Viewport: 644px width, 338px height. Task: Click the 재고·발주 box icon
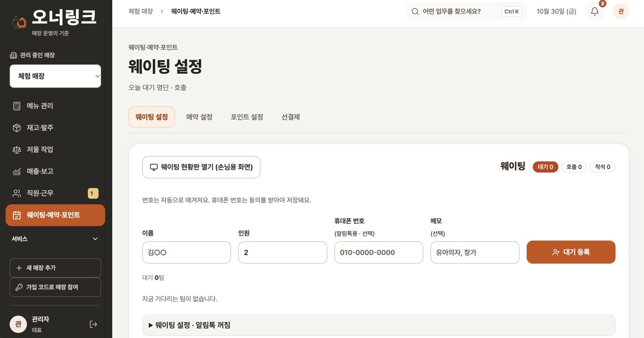(x=17, y=128)
